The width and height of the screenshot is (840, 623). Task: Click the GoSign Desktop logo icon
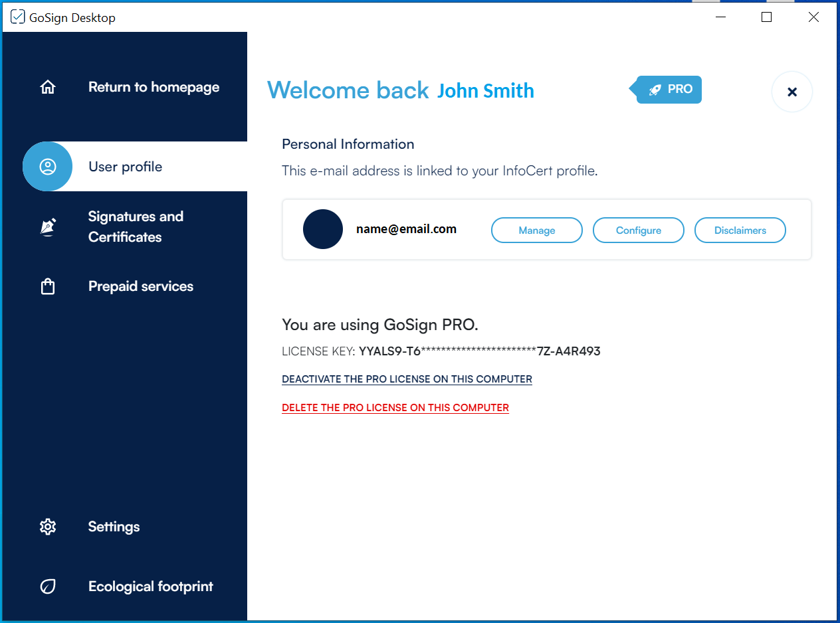18,17
